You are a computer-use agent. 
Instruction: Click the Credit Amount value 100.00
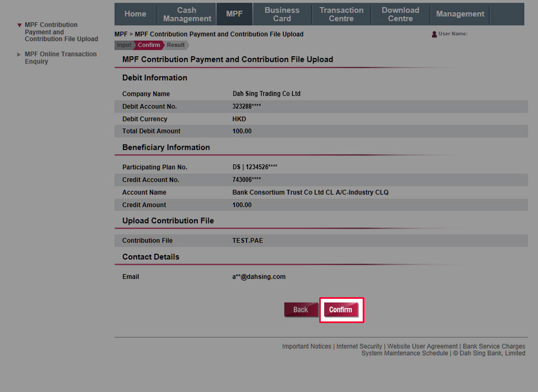tap(242, 205)
